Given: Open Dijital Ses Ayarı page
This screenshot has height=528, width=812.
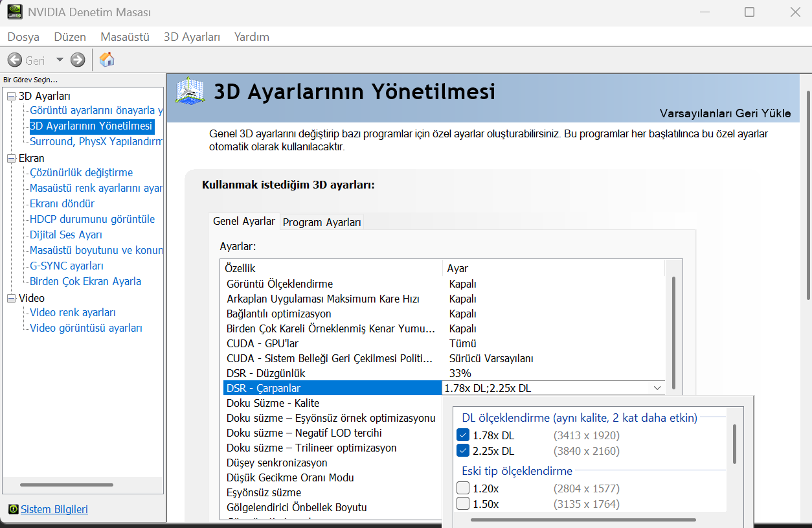Looking at the screenshot, I should [x=66, y=235].
